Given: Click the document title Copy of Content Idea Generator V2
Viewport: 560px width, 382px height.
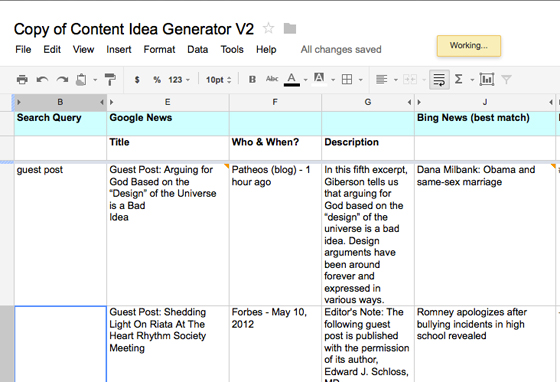Looking at the screenshot, I should 134,29.
